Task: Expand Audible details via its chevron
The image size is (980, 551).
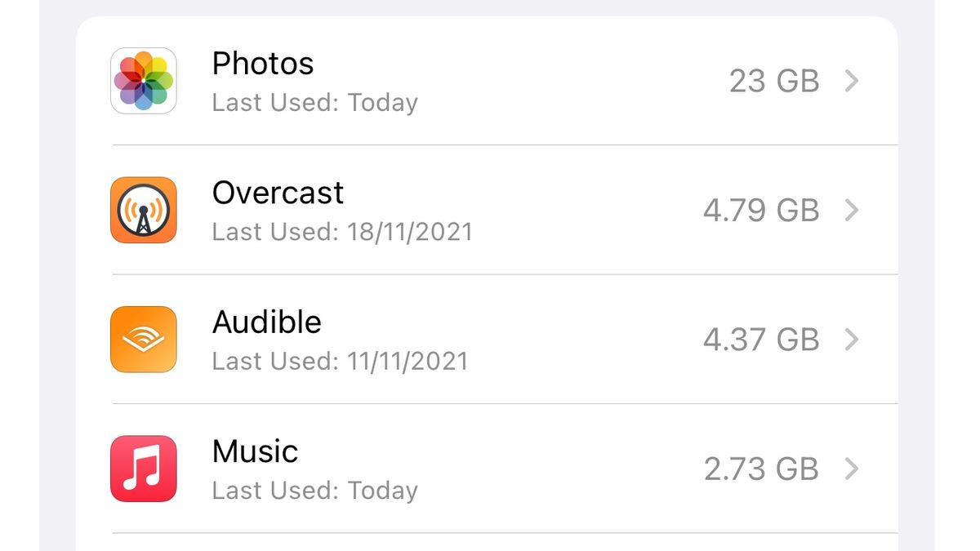Action: (853, 339)
